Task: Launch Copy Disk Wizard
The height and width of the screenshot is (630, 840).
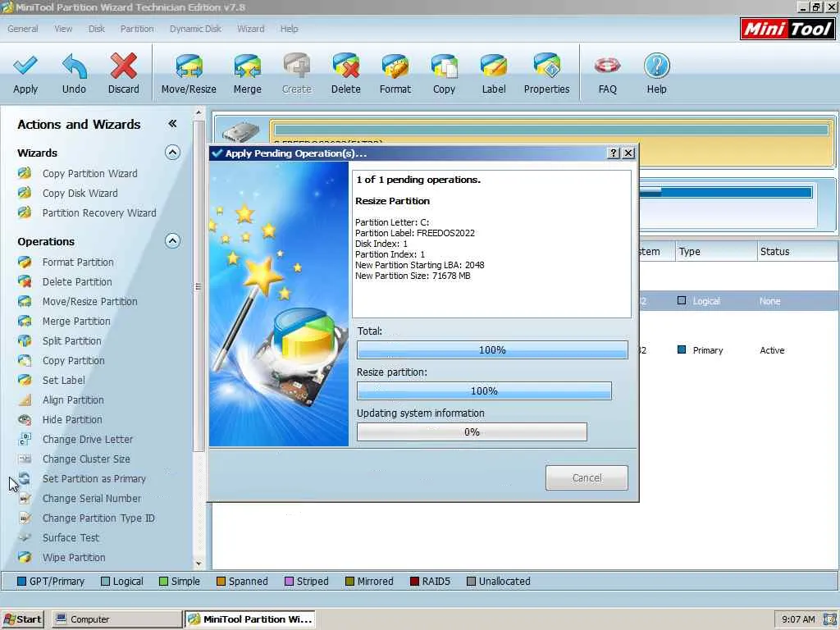Action: pos(80,194)
